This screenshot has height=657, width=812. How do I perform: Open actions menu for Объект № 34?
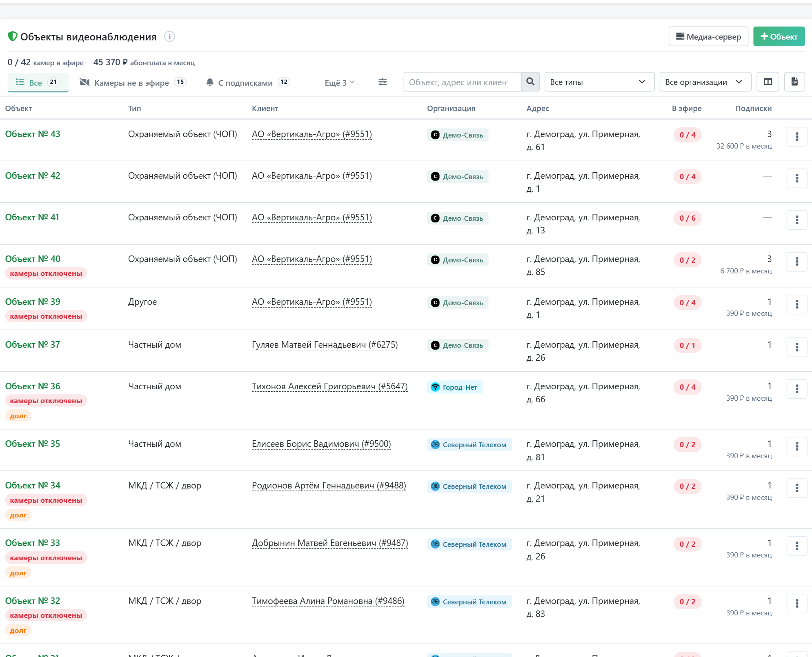point(797,488)
